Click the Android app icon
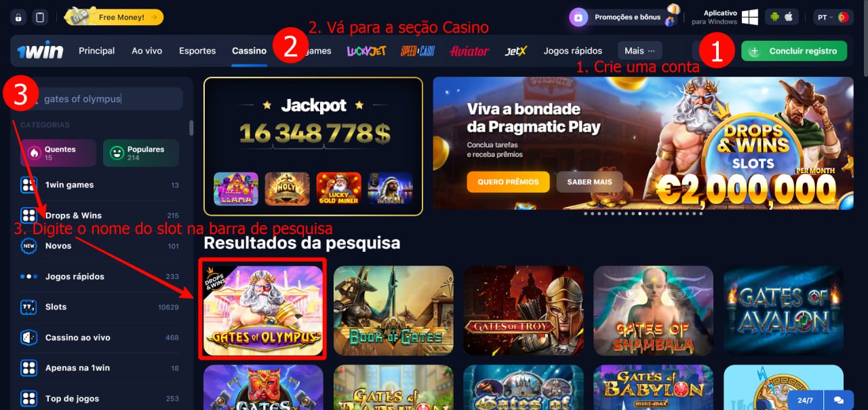Image resolution: width=868 pixels, height=410 pixels. pyautogui.click(x=775, y=17)
